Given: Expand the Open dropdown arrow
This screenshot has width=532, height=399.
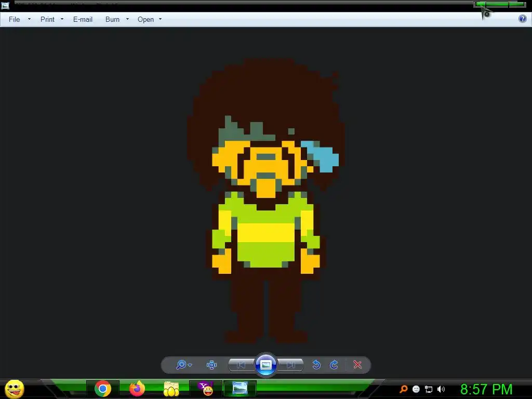Looking at the screenshot, I should [161, 19].
